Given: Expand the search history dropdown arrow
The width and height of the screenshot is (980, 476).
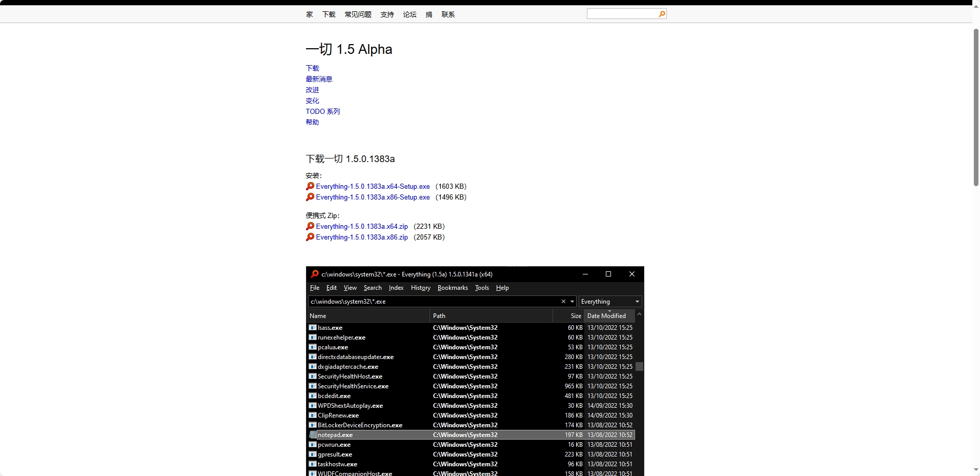Looking at the screenshot, I should (x=572, y=302).
